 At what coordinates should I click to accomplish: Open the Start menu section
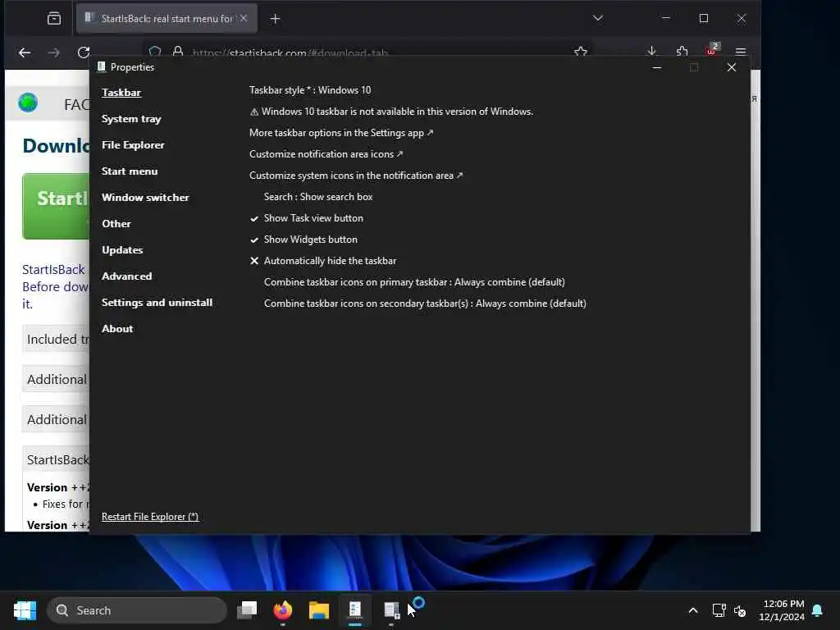pyautogui.click(x=130, y=171)
